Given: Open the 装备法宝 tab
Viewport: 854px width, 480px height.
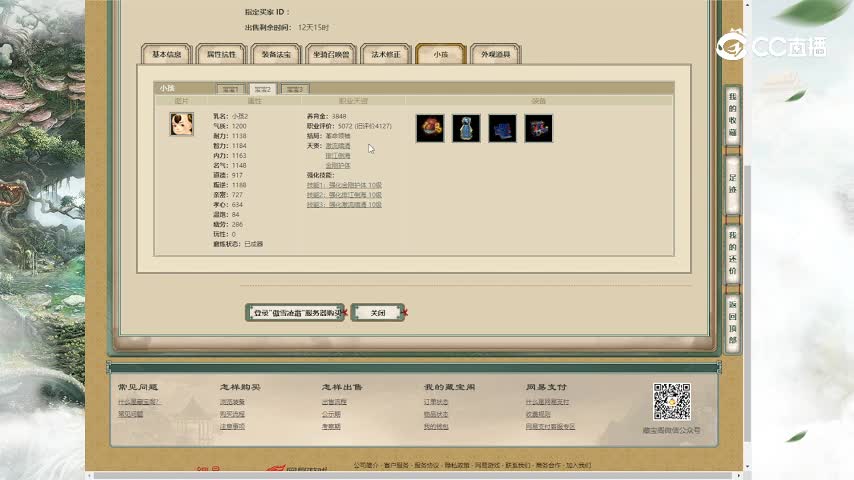Looking at the screenshot, I should [x=275, y=54].
